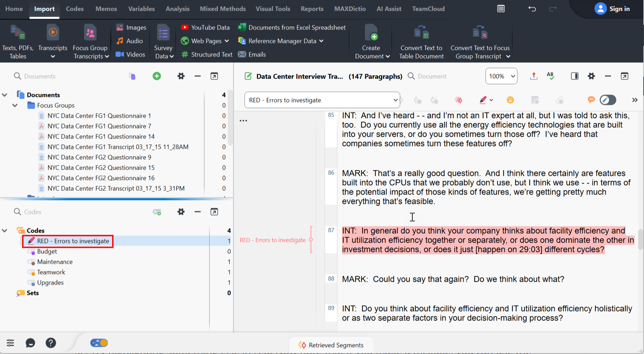Select NYC Data Center FG2 Transcript 03_17_15 3_31PM
644x354 pixels.
point(116,188)
